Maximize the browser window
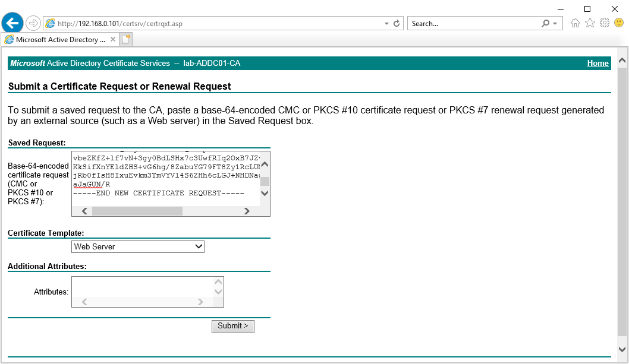629x364 pixels. pos(587,9)
